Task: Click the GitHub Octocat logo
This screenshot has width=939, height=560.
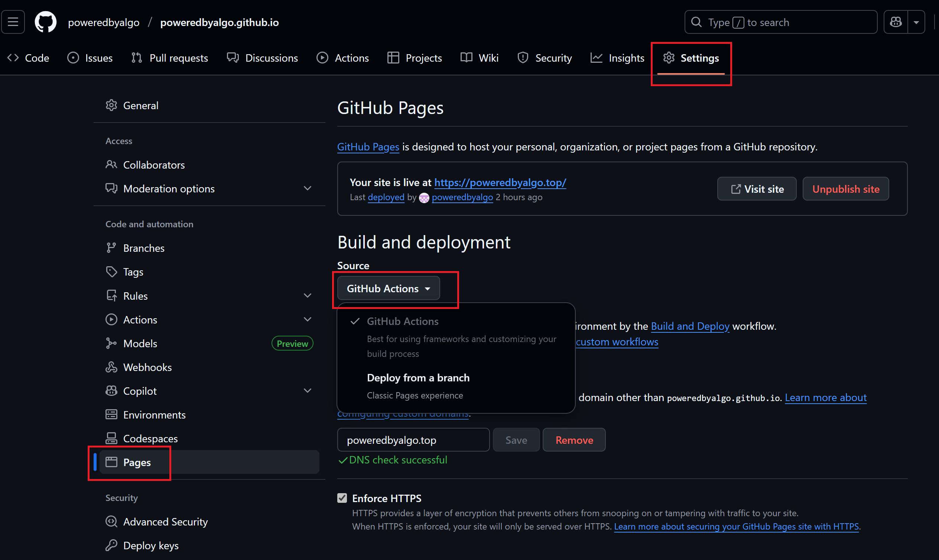Action: tap(45, 22)
